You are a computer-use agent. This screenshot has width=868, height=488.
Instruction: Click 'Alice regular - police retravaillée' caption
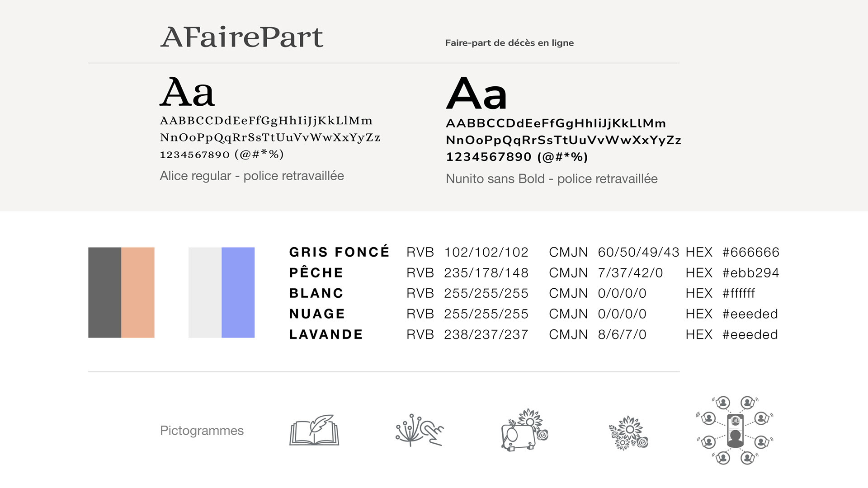[x=252, y=176]
